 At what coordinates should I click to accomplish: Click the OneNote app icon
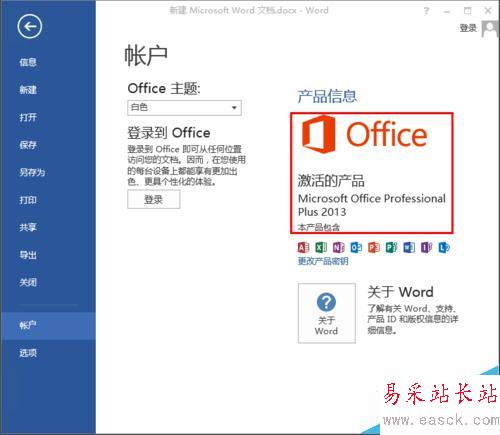[338, 247]
